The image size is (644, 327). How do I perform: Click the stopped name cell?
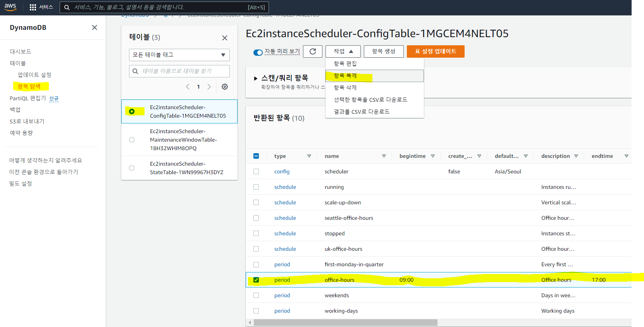[335, 233]
